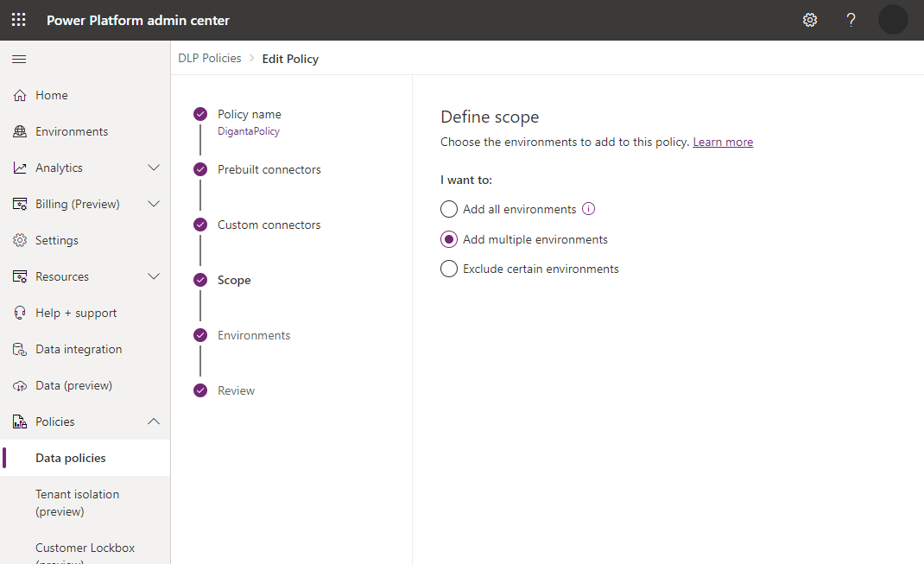
Task: Open Data (preview) navigation item
Action: coord(73,385)
